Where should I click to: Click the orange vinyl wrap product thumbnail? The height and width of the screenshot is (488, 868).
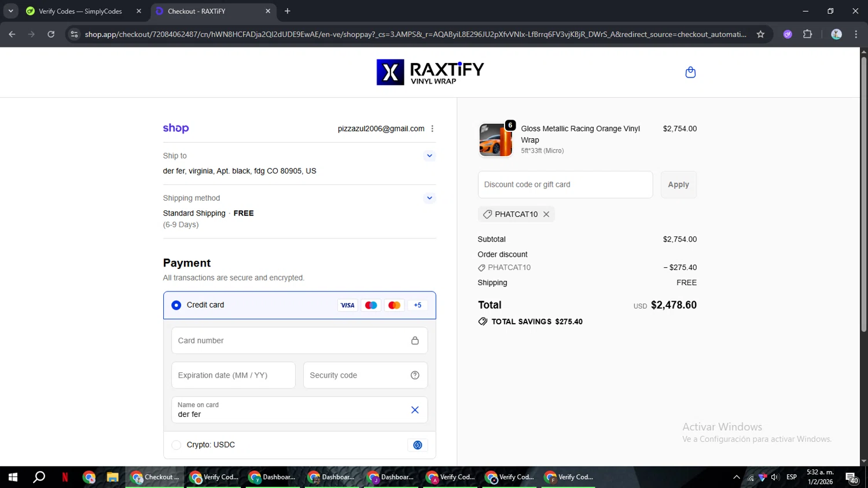coord(495,139)
